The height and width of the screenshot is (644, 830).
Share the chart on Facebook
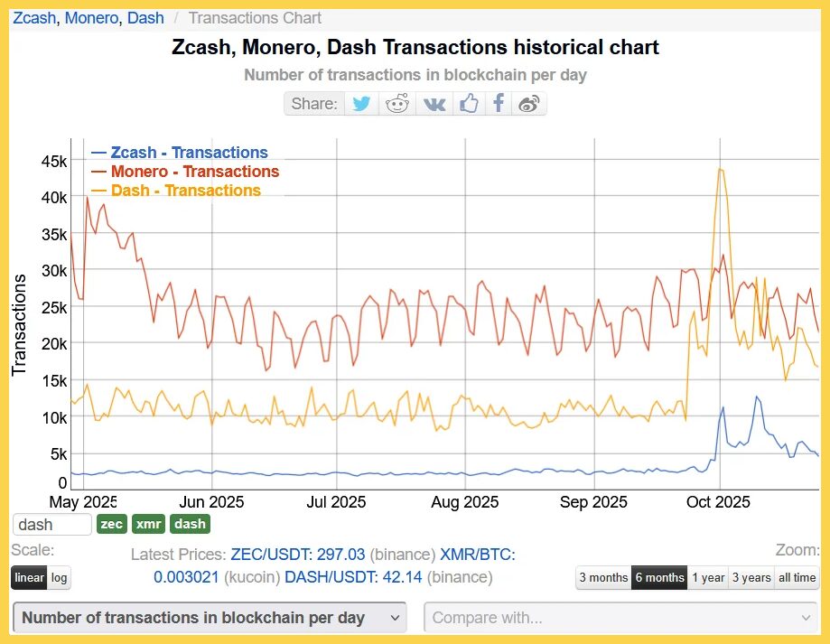pos(498,103)
